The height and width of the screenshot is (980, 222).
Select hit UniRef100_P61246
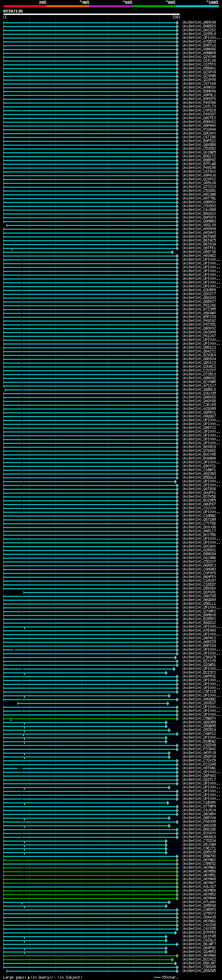[x=199, y=306]
